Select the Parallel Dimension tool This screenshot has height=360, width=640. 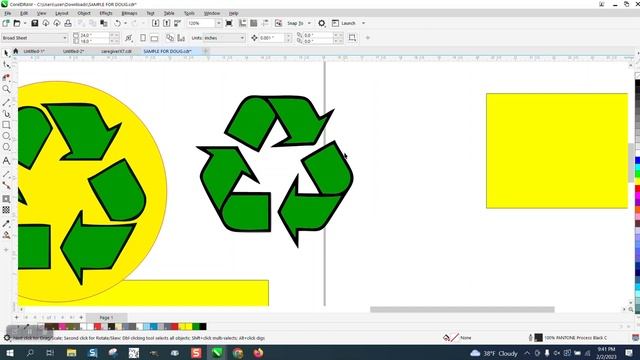[6, 174]
